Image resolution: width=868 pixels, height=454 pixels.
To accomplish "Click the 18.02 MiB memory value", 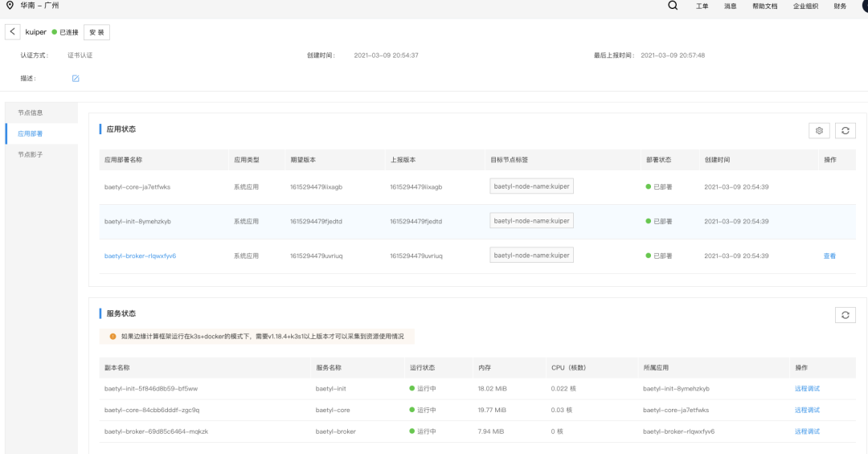I will [492, 389].
